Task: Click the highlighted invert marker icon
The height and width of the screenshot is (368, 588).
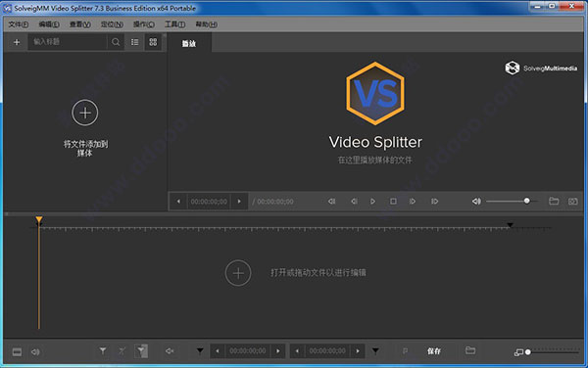Action: (x=141, y=350)
